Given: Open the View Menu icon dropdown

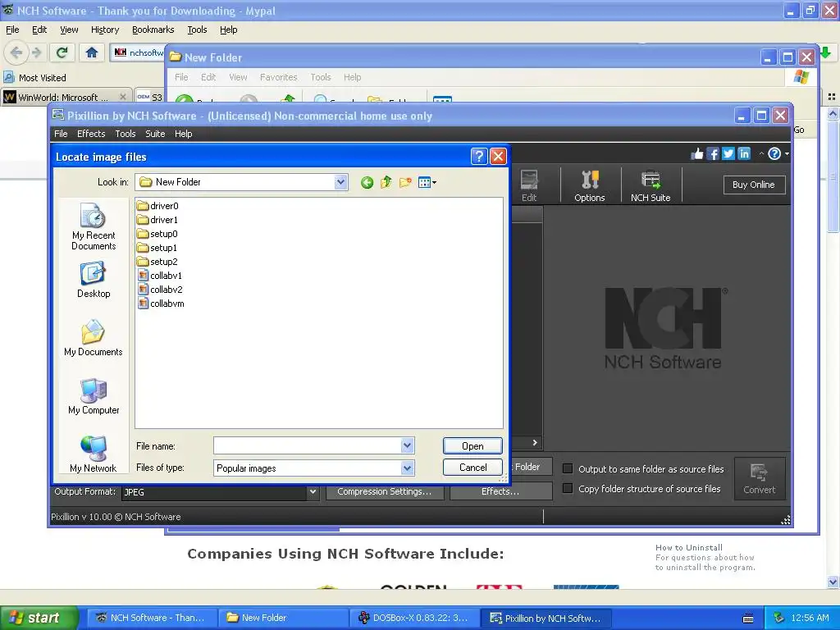Looking at the screenshot, I should pyautogui.click(x=427, y=183).
